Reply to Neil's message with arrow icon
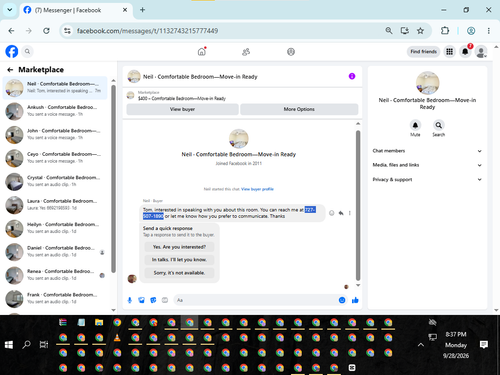The width and height of the screenshot is (500, 375). coord(341,213)
